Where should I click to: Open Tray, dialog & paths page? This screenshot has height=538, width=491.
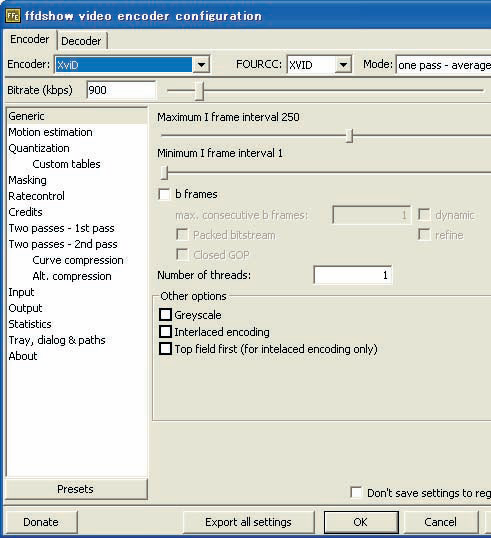tap(57, 340)
